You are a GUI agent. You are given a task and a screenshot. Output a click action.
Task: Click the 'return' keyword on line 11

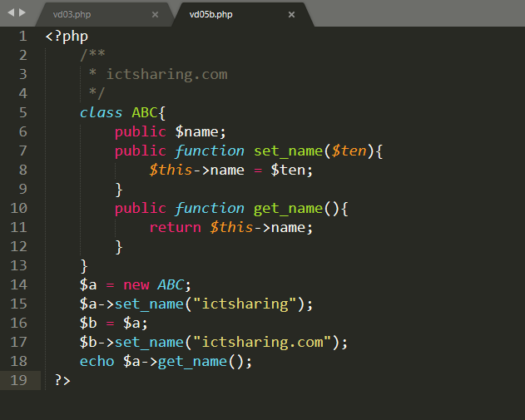(x=175, y=228)
